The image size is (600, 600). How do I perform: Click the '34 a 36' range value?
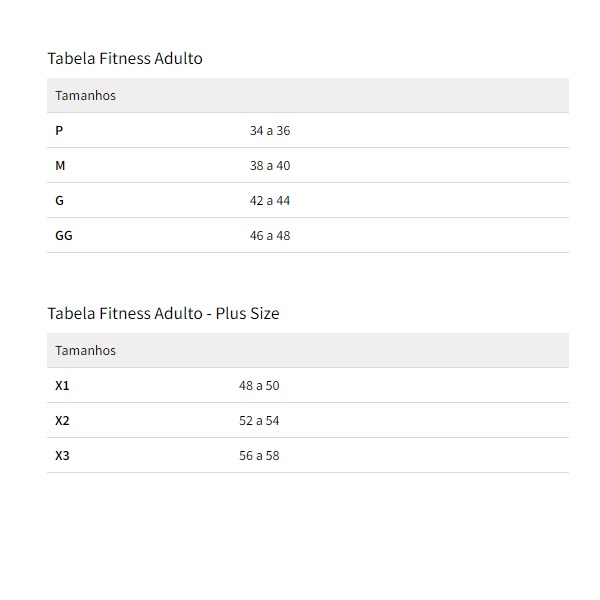[270, 131]
